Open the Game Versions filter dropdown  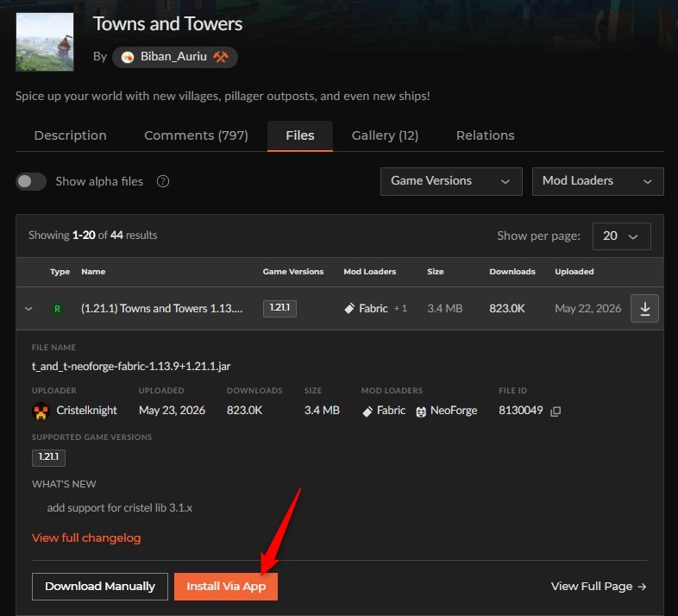(x=451, y=181)
